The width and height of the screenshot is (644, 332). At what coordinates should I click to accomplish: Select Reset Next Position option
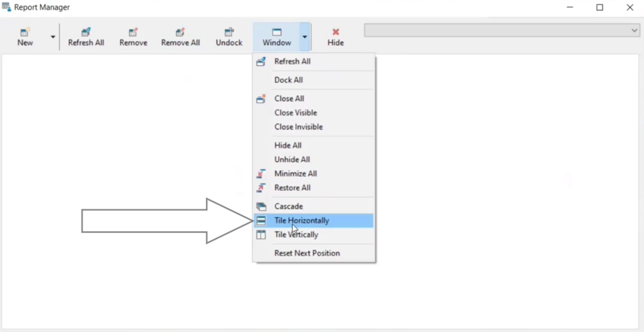pos(307,253)
